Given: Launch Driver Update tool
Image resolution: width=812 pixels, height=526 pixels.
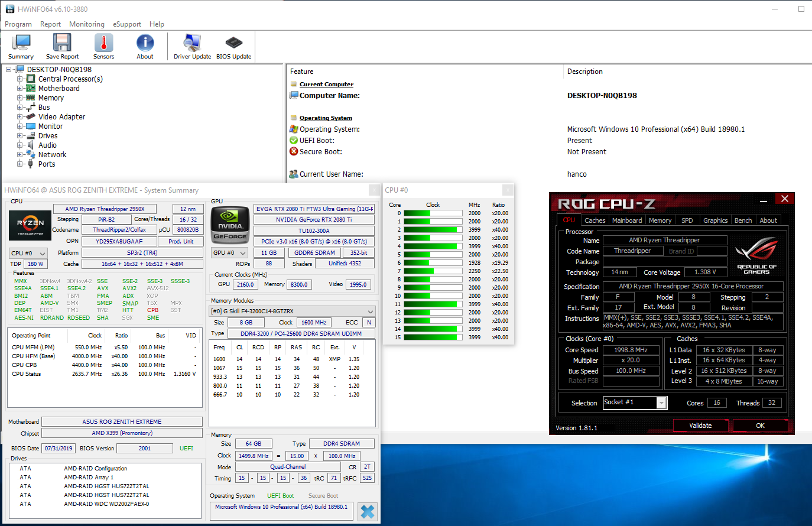Looking at the screenshot, I should (192, 47).
